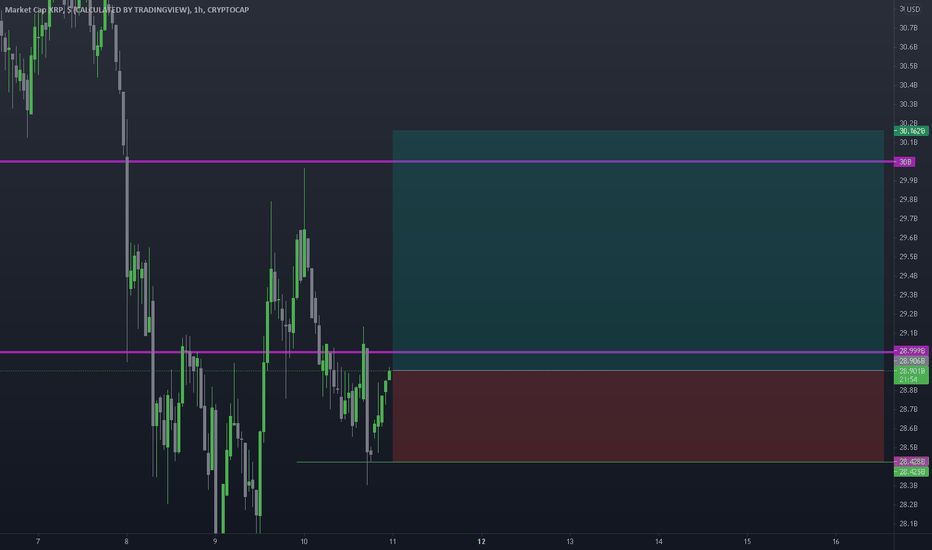This screenshot has height=550, width=932.
Task: Click the gray 28.906B price label
Action: (x=911, y=361)
